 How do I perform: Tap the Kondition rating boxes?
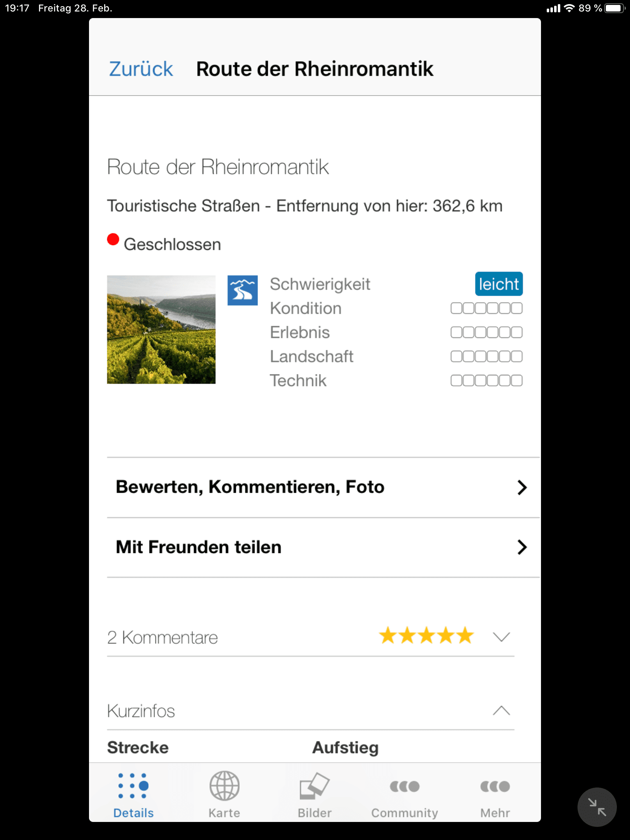(x=486, y=308)
